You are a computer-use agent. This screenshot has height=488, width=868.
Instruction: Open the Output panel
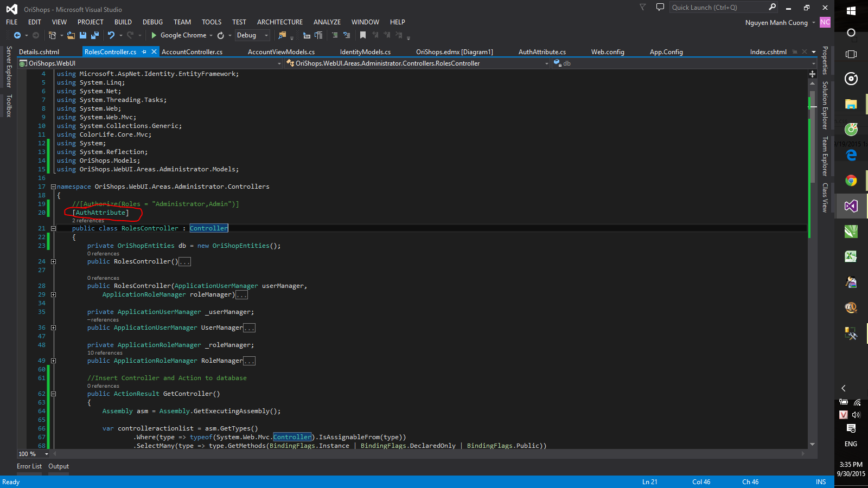59,466
